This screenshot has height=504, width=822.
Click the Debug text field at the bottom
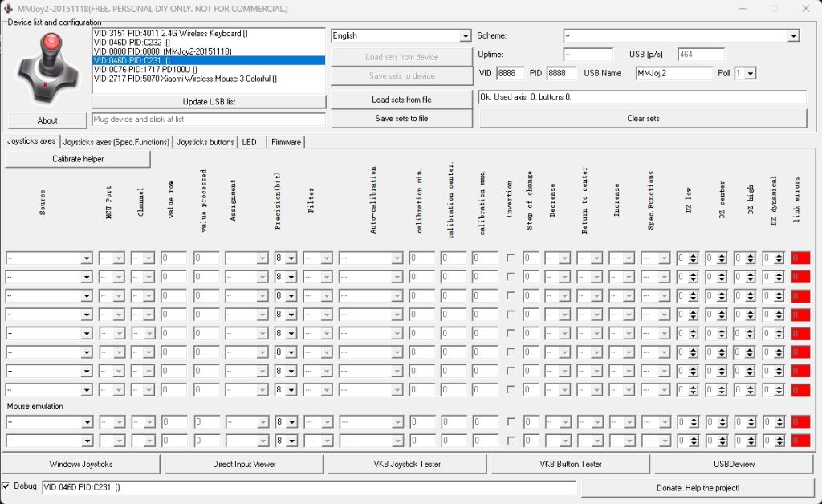(x=309, y=487)
